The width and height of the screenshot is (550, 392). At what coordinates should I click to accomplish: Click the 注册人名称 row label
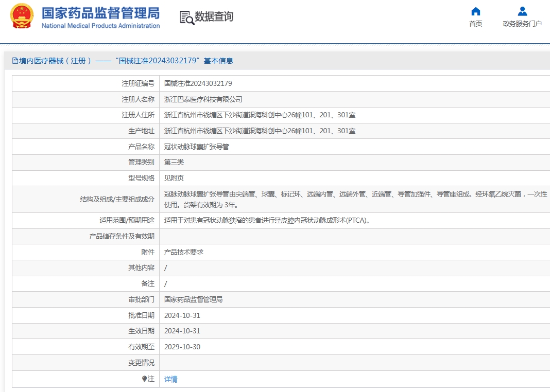[138, 99]
